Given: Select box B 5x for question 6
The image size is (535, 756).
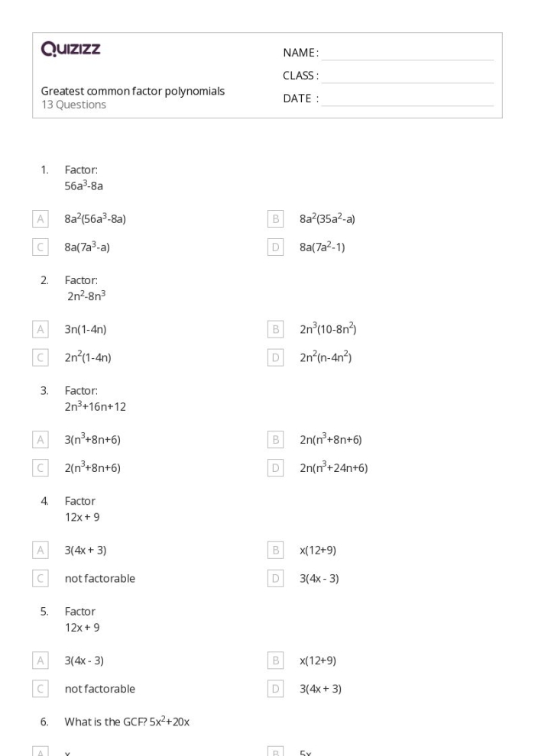Looking at the screenshot, I should (275, 751).
